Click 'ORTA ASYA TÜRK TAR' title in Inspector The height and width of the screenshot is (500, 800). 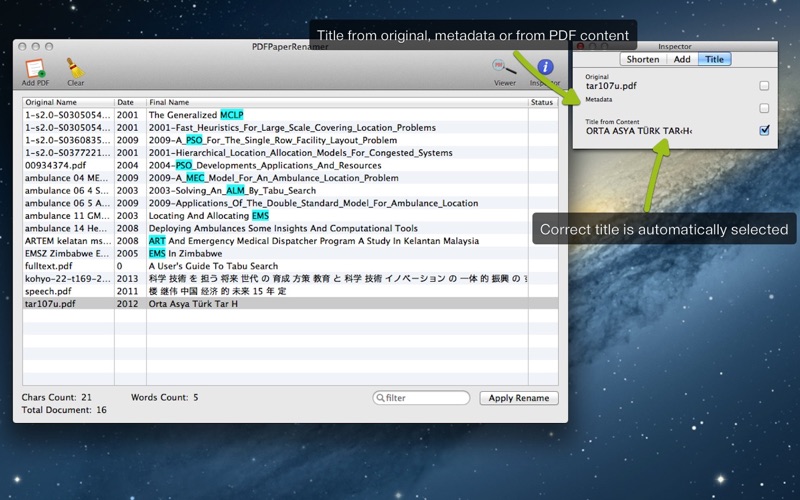pyautogui.click(x=639, y=131)
